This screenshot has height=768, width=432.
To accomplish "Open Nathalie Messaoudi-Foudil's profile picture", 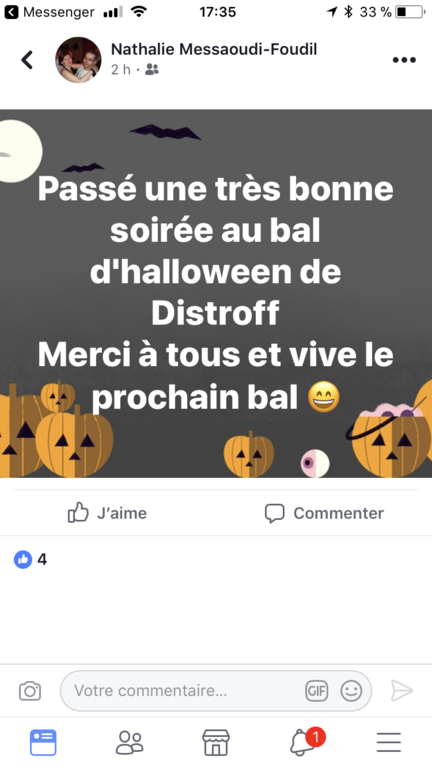I will tap(78, 60).
